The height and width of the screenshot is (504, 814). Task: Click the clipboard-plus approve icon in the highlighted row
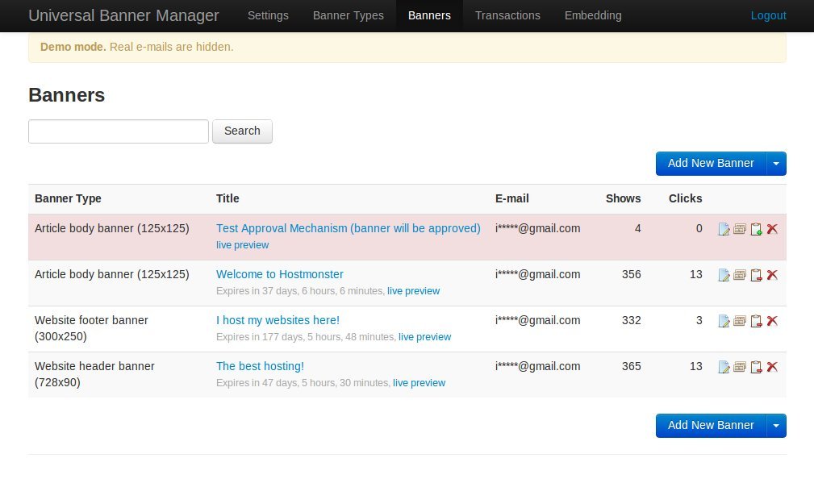click(756, 230)
